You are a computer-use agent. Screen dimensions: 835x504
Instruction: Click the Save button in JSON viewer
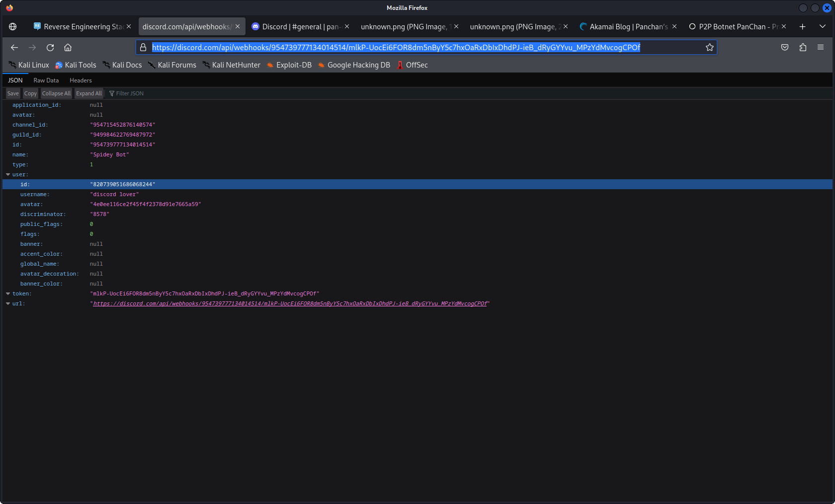coord(13,93)
